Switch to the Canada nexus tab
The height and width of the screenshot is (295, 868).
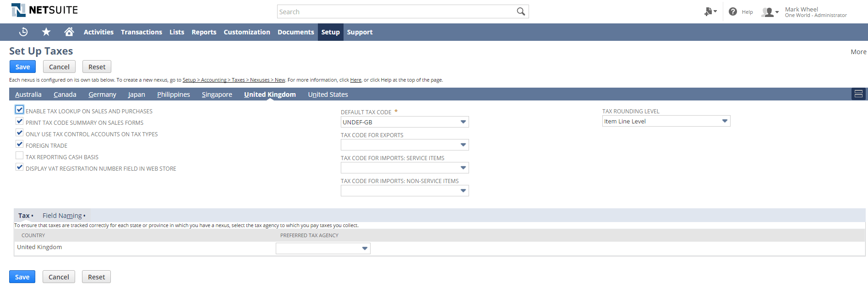(x=65, y=95)
